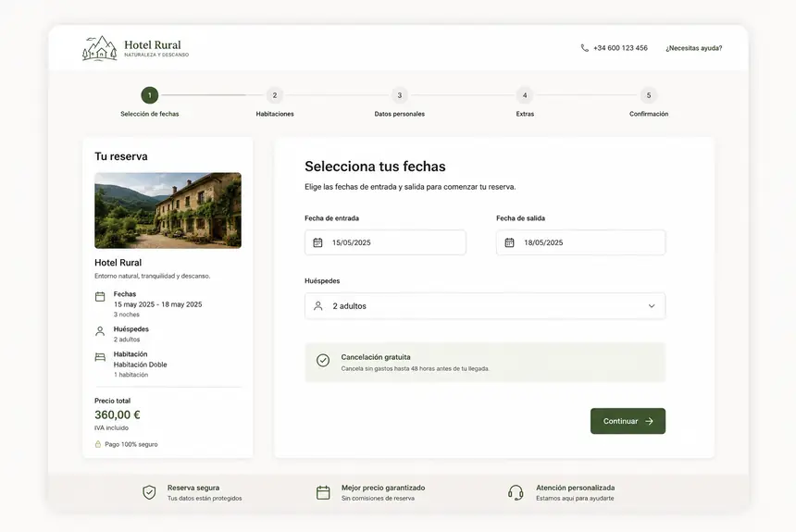The image size is (796, 532).
Task: Click the "Mejor precio garantizado" text
Action: click(x=383, y=488)
